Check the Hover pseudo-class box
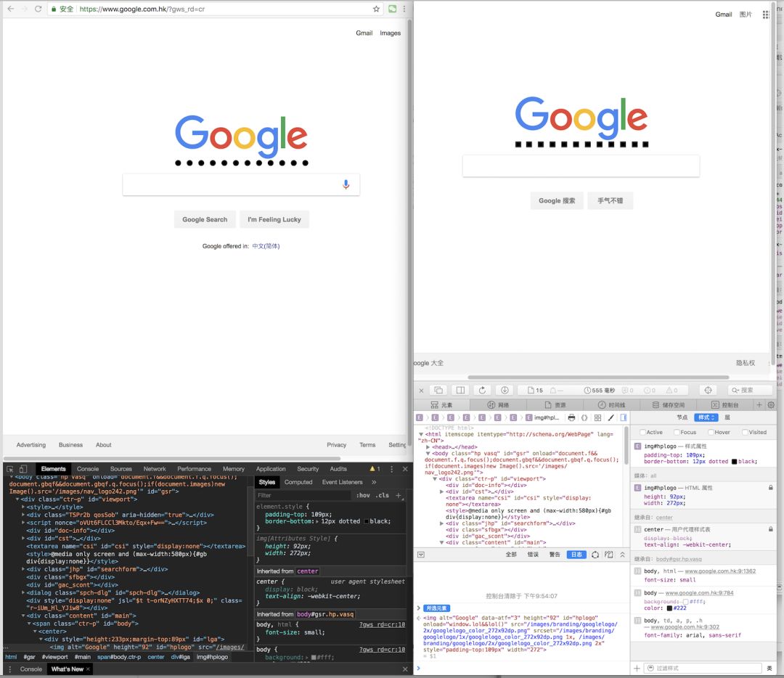 pyautogui.click(x=711, y=433)
